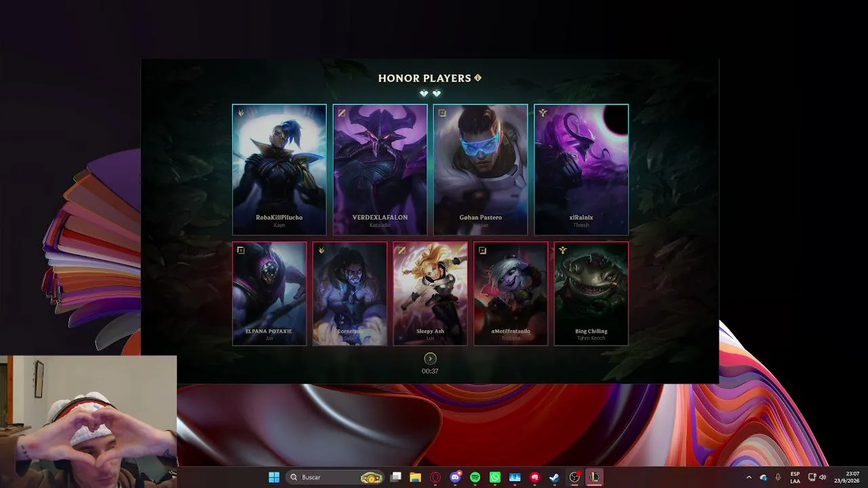Open WhatsApp from the taskbar
The width and height of the screenshot is (868, 488).
click(x=495, y=477)
